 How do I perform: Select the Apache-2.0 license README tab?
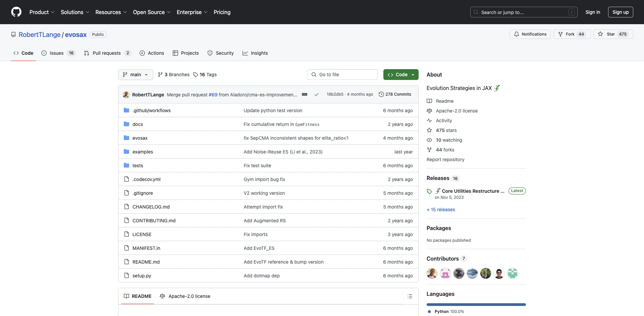point(185,296)
